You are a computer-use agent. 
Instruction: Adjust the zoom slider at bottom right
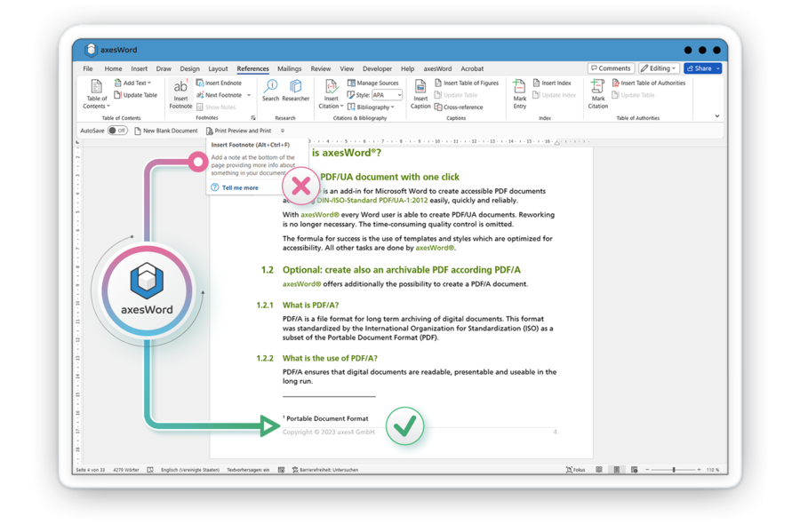coord(674,469)
